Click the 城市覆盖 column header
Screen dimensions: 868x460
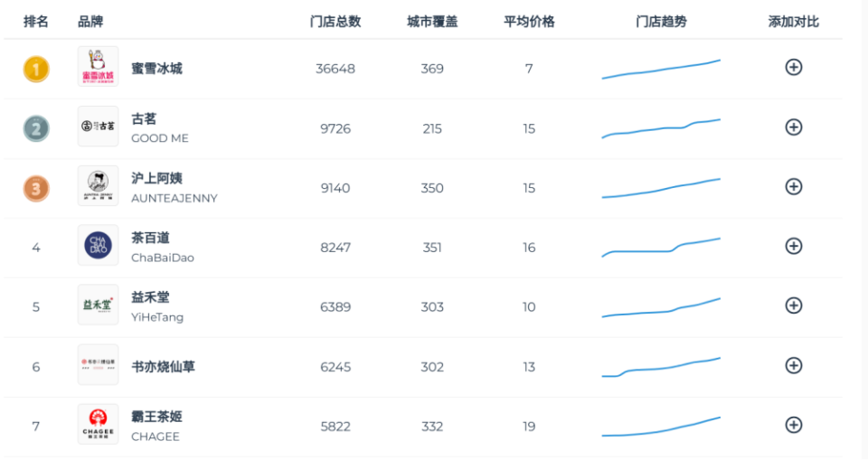click(x=432, y=21)
